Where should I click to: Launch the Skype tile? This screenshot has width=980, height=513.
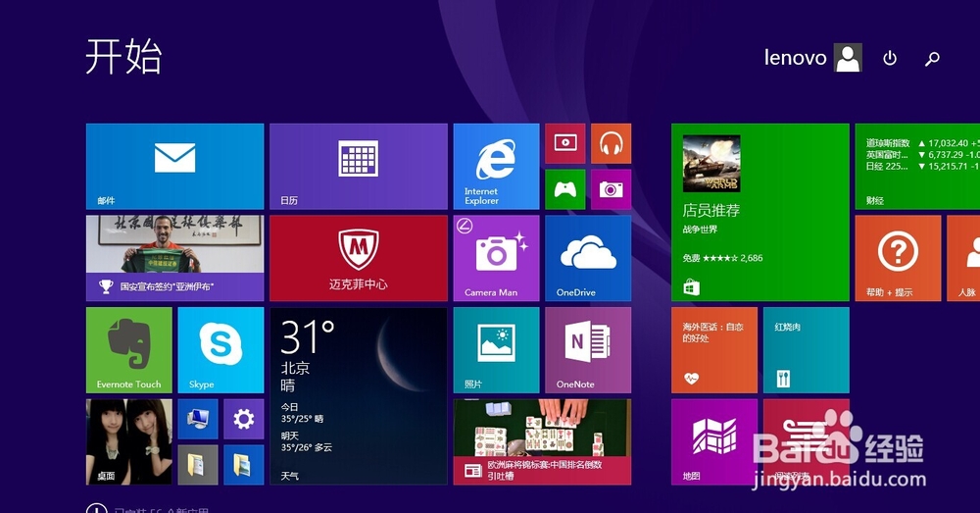tap(220, 350)
